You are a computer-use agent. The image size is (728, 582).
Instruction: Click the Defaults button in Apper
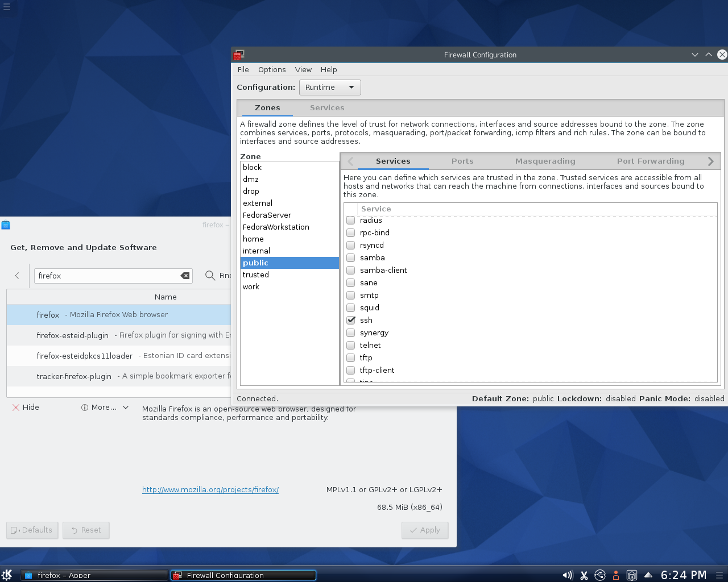[x=32, y=530]
